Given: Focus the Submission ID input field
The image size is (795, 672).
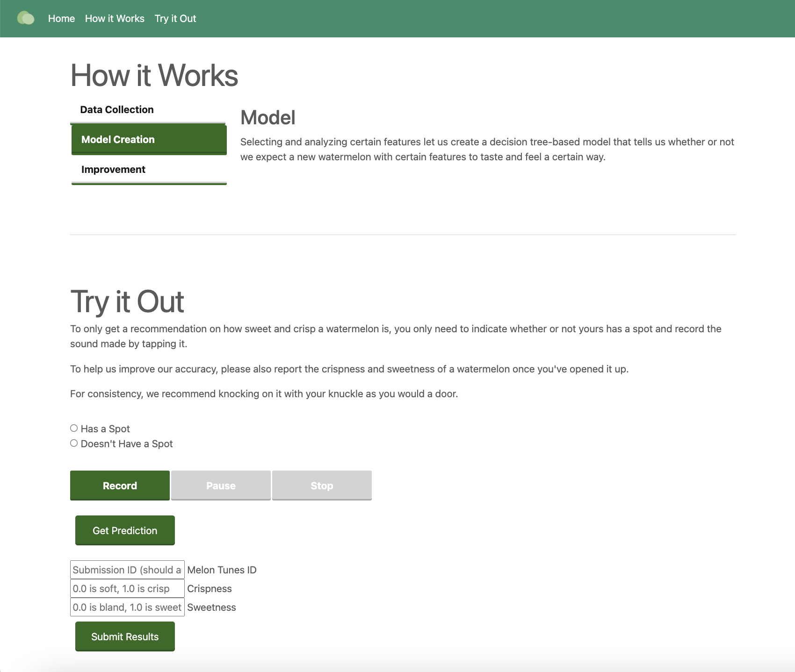Looking at the screenshot, I should (x=127, y=570).
